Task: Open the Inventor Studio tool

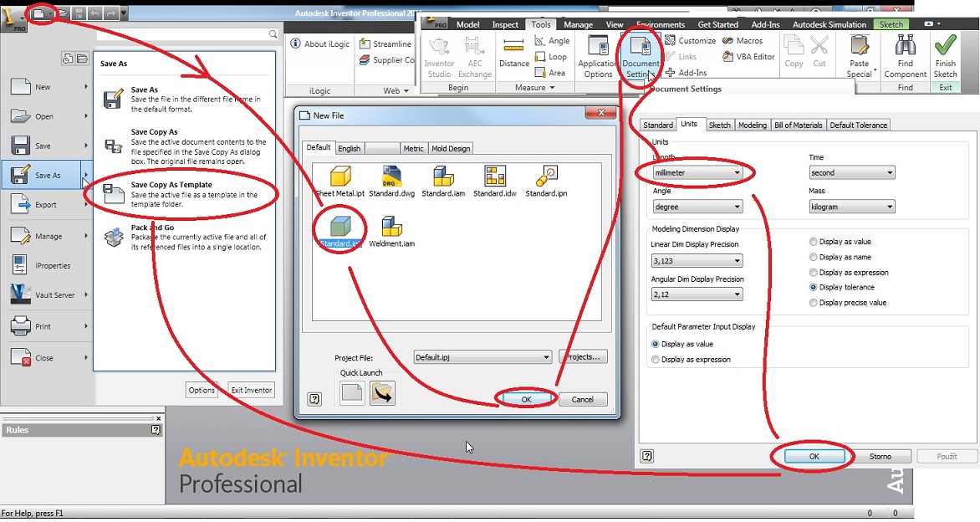Action: 439,58
